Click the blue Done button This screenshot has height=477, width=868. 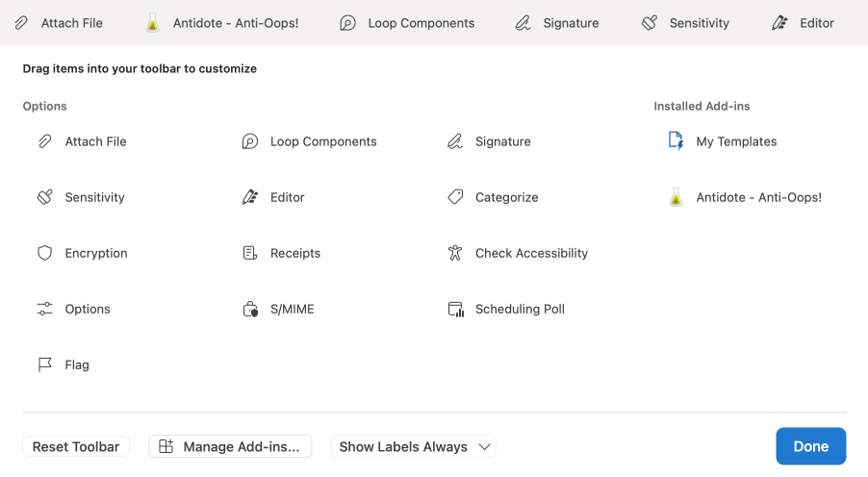click(810, 446)
